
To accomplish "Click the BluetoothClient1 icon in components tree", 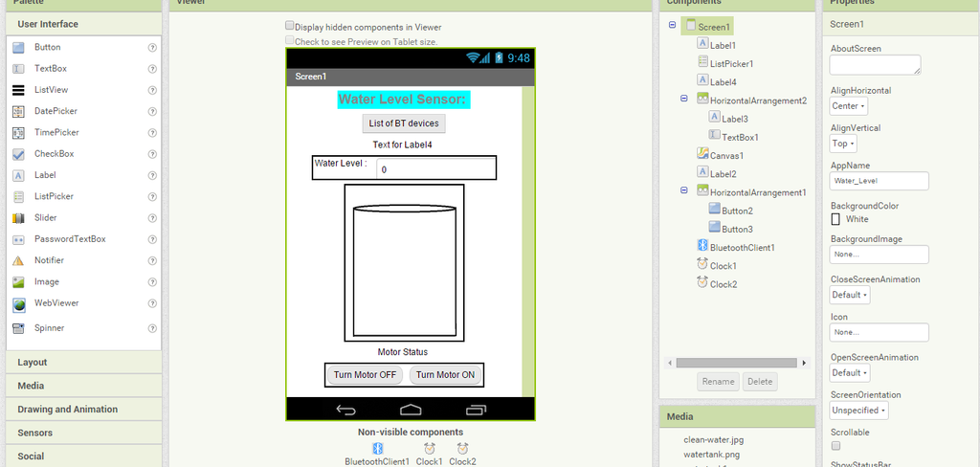I will 702,246.
